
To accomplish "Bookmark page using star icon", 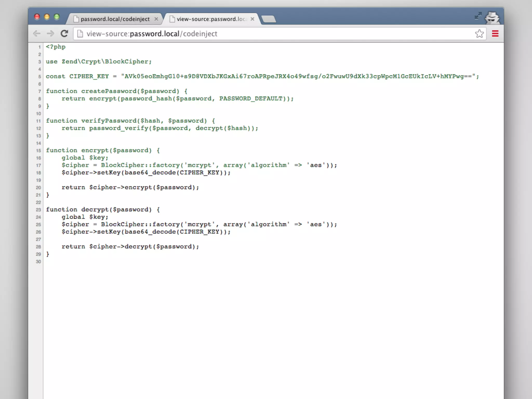I will (x=479, y=34).
